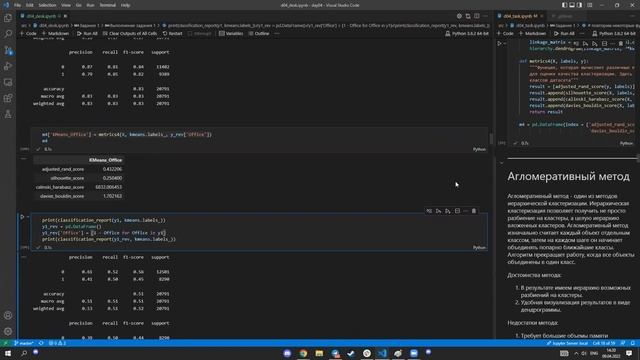Open left editor's More Actions ellipsis

tap(485, 16)
